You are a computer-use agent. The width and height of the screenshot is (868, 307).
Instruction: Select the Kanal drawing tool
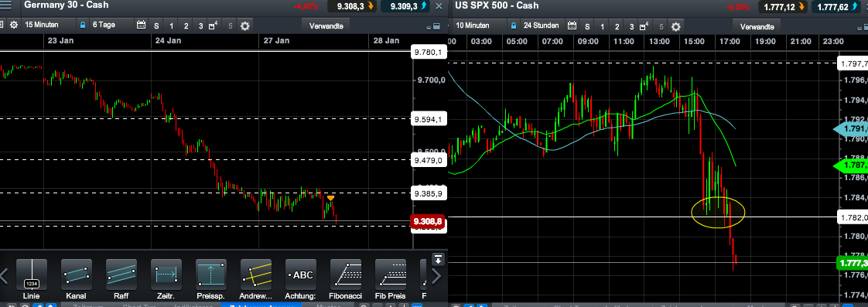pyautogui.click(x=77, y=275)
